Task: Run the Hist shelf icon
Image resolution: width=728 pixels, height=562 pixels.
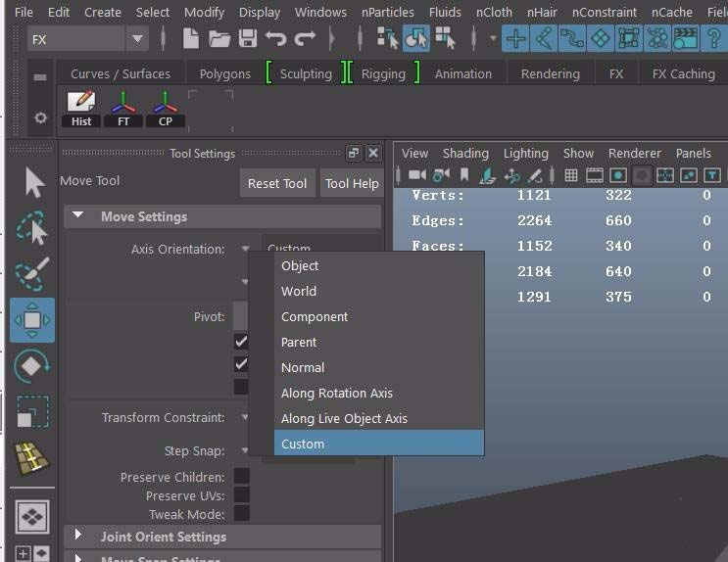Action: tap(81, 108)
